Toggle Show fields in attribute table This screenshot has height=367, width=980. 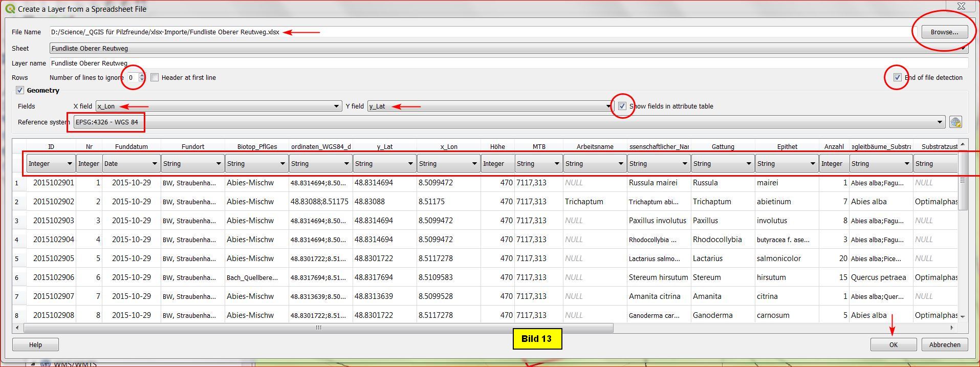click(x=622, y=106)
